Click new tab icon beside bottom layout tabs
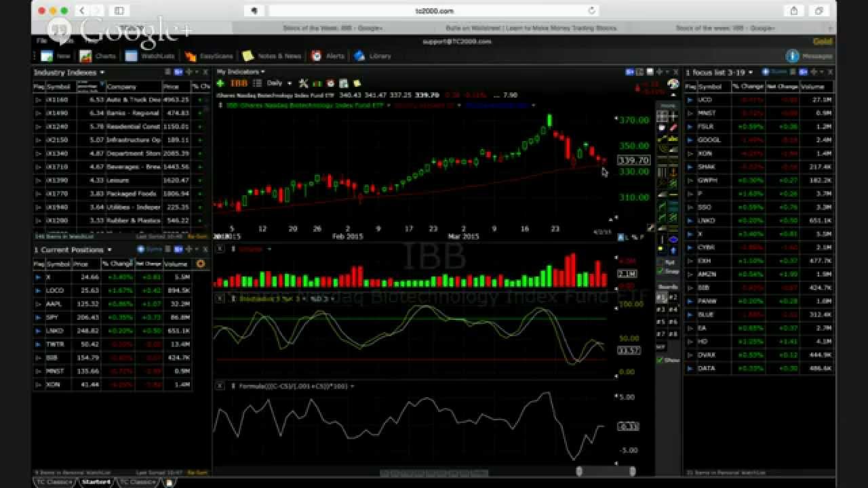 pos(169,482)
